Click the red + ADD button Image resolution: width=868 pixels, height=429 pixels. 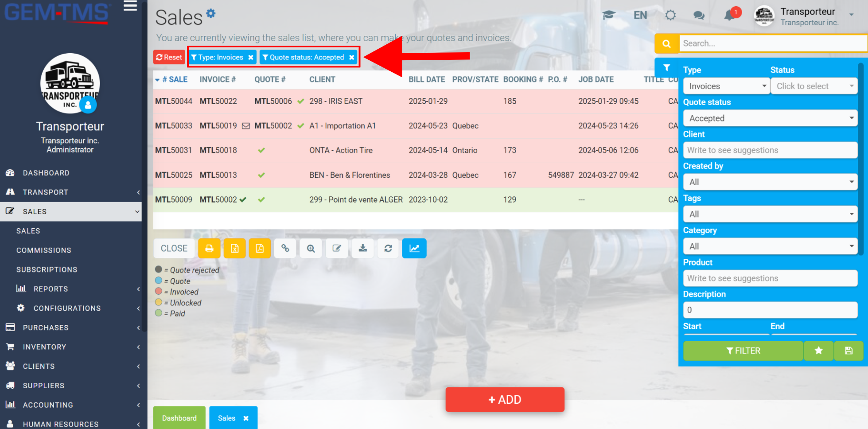(505, 400)
